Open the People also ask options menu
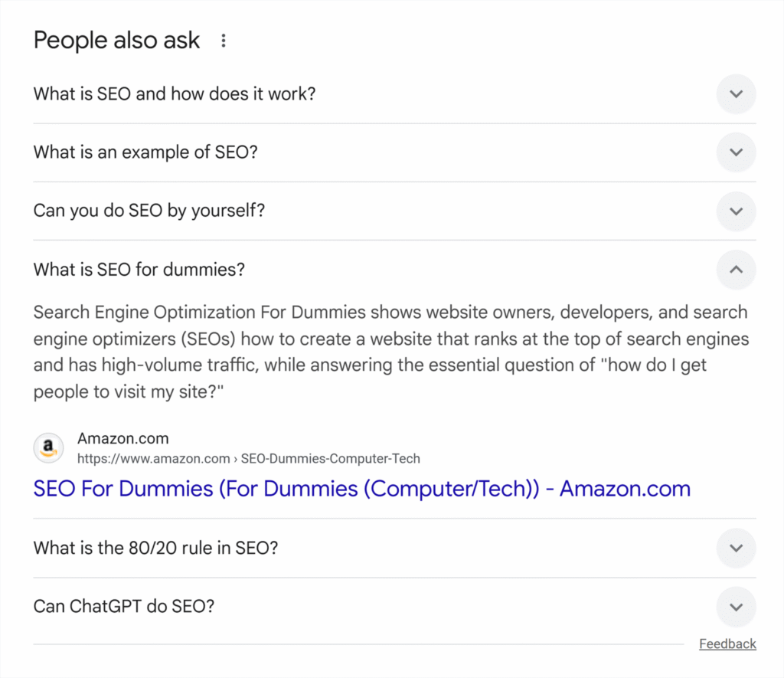Viewport: 784px width, 678px height. pos(223,40)
